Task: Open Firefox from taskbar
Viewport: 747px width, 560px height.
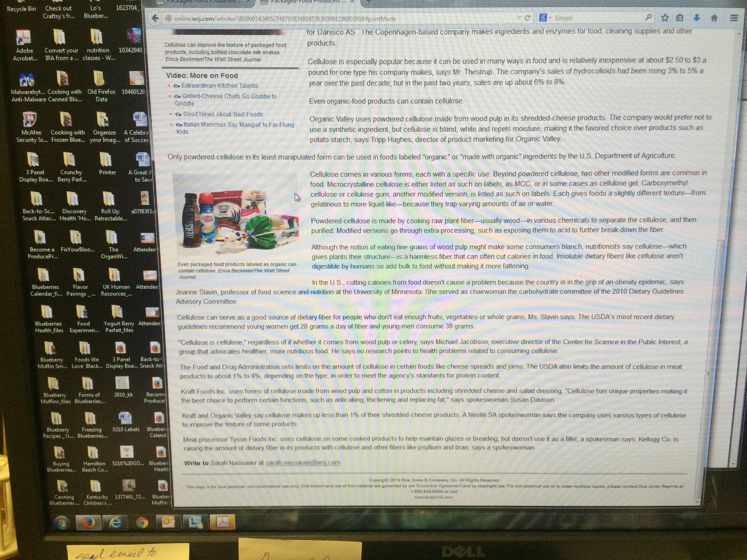Action: (89, 522)
